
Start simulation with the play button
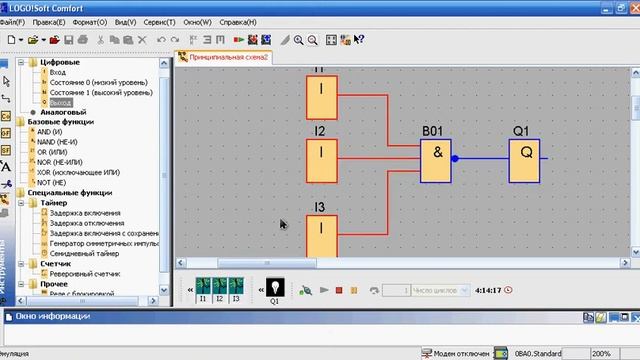[x=324, y=290]
